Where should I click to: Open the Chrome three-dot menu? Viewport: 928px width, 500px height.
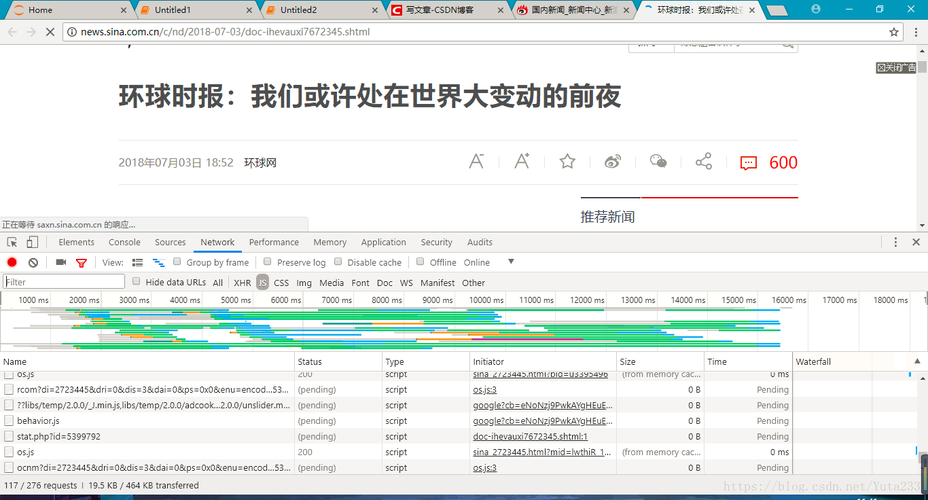pyautogui.click(x=916, y=32)
